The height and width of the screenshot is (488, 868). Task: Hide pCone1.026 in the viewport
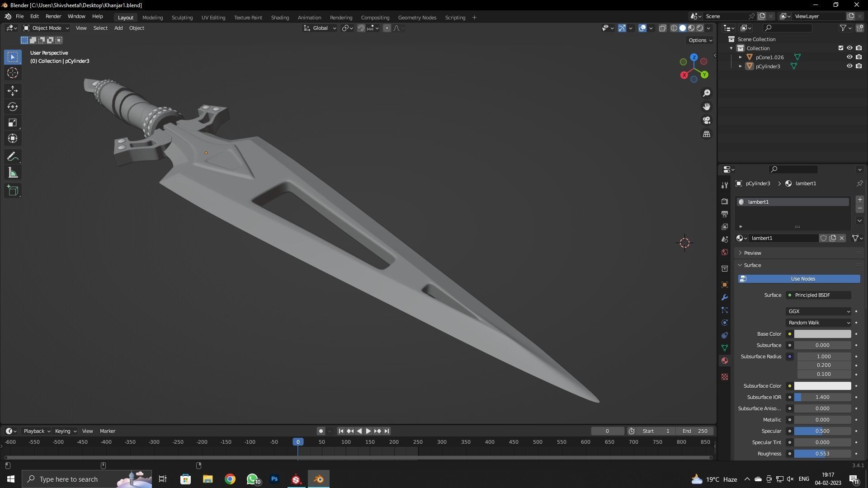[850, 57]
